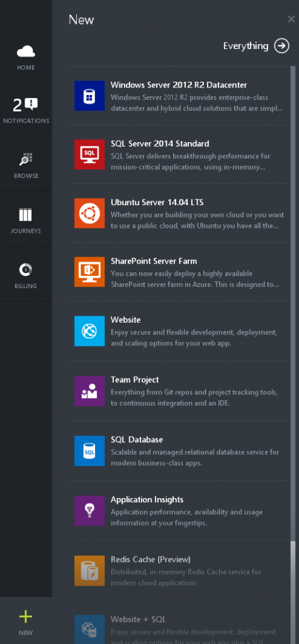Click the Application Insights title
Screen dimensions: 299x644
click(147, 500)
